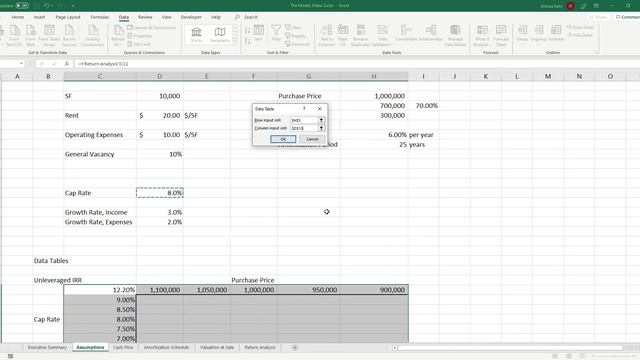The height and width of the screenshot is (360, 640).
Task: Click the Insert Function fx icon
Action: pyautogui.click(x=67, y=64)
